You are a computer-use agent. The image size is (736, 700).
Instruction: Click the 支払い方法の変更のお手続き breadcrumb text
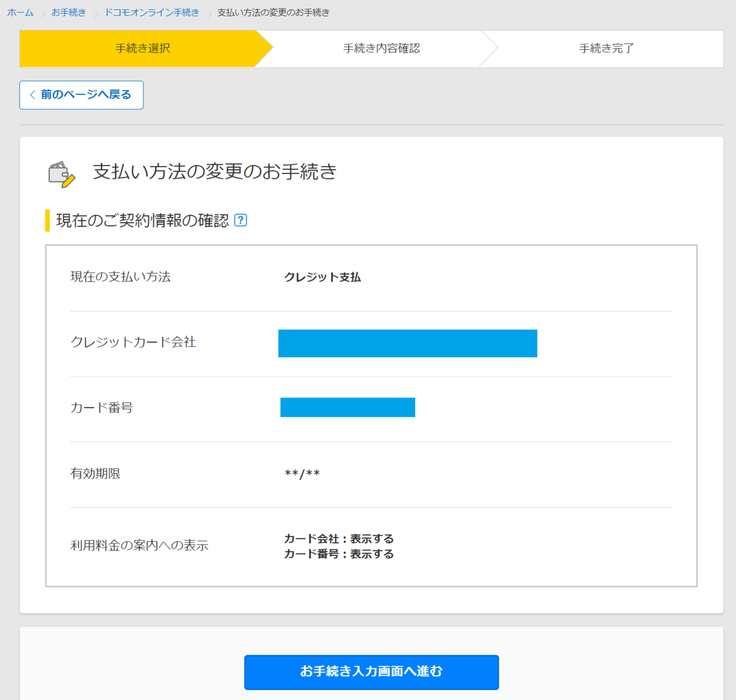coord(273,12)
